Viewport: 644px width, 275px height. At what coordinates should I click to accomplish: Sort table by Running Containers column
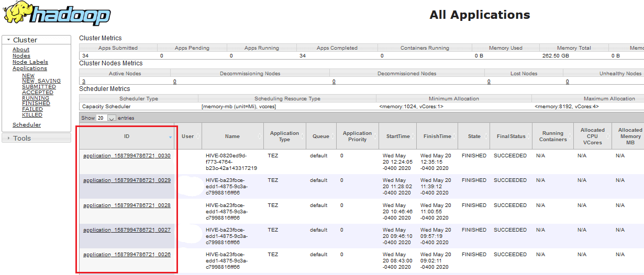[x=553, y=136]
